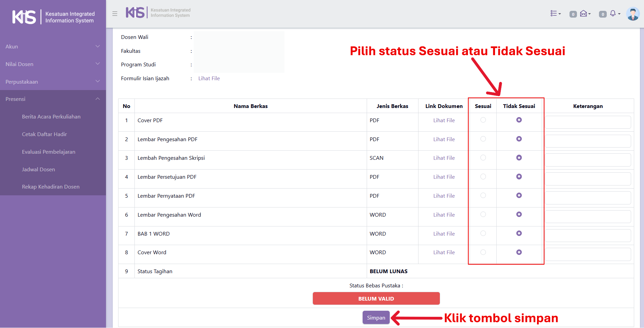Screen dimensions: 644x328
Task: Open Berita Acara Perkuliahan menu item
Action: [x=51, y=117]
